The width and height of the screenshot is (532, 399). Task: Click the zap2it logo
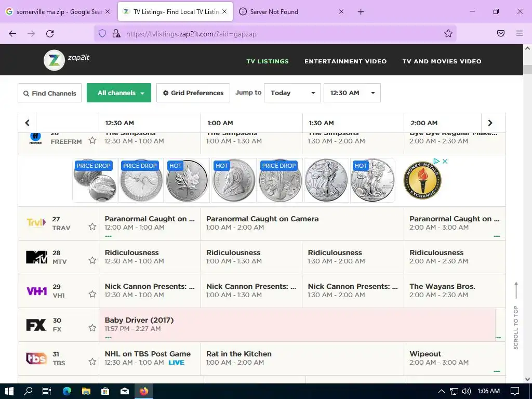click(x=66, y=60)
